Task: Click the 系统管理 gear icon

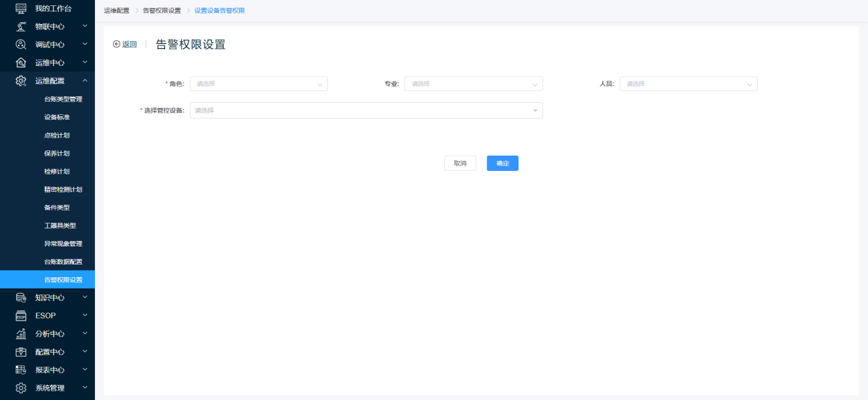Action: tap(21, 388)
